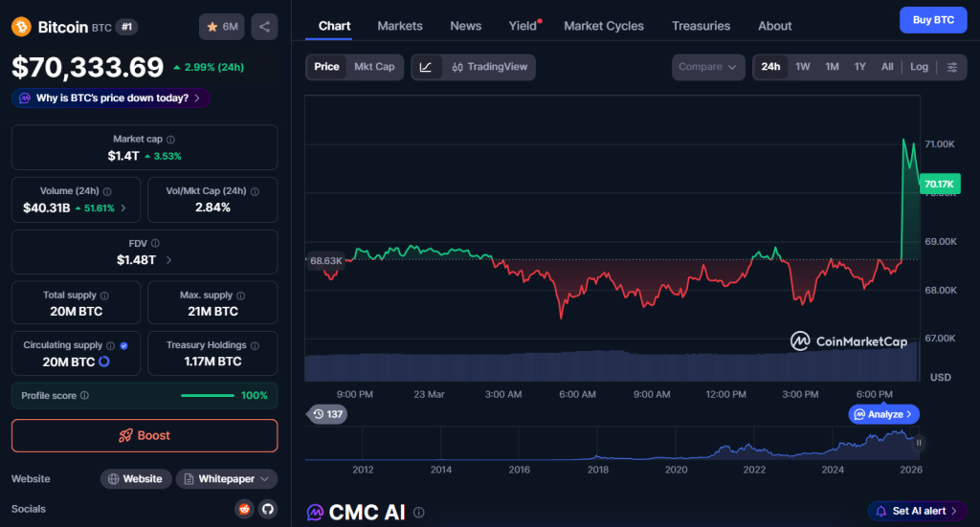Select the 1Y time range
980x527 pixels.
(859, 67)
